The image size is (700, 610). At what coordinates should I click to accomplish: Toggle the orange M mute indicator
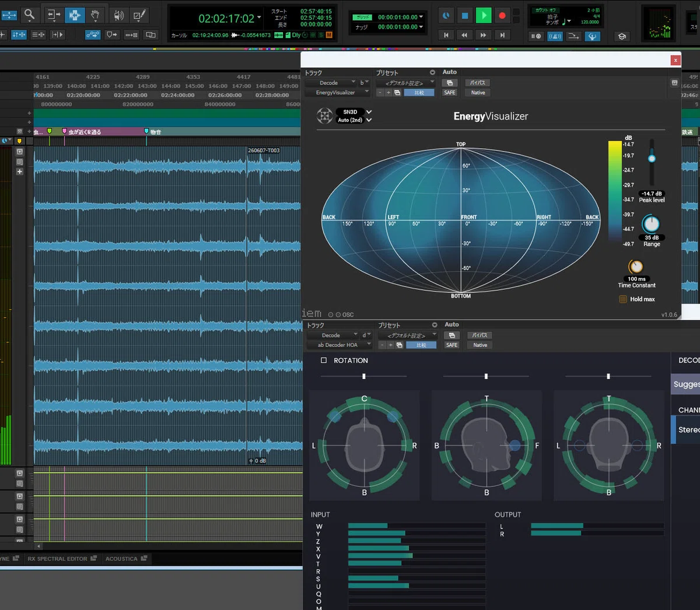click(329, 35)
